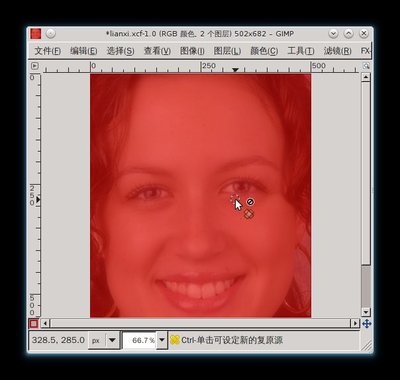Open the 编辑(E) menu
Screen dimensions: 400x380
[84, 51]
